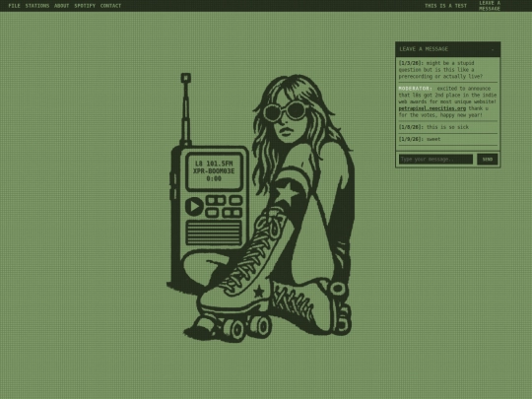This screenshot has height=399, width=532.
Task: Click the MODERATOR label in chat
Action: pyautogui.click(x=416, y=89)
